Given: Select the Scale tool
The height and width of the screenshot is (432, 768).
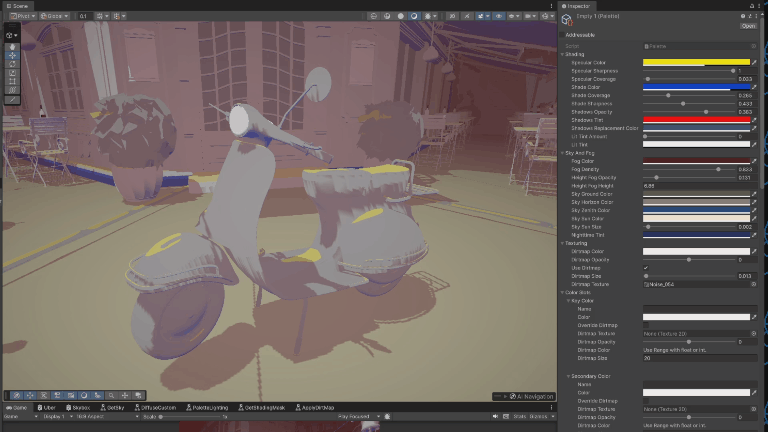Looking at the screenshot, I should coord(12,72).
